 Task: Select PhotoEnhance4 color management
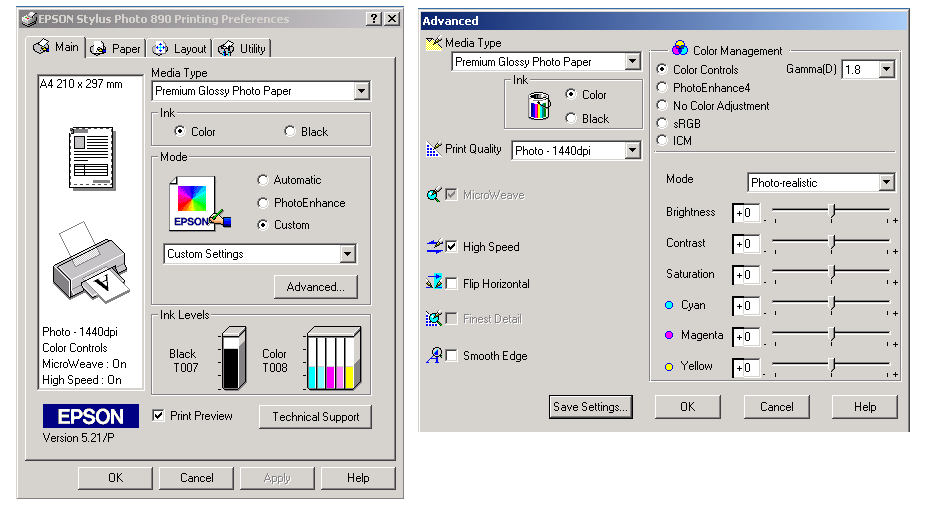pyautogui.click(x=662, y=87)
